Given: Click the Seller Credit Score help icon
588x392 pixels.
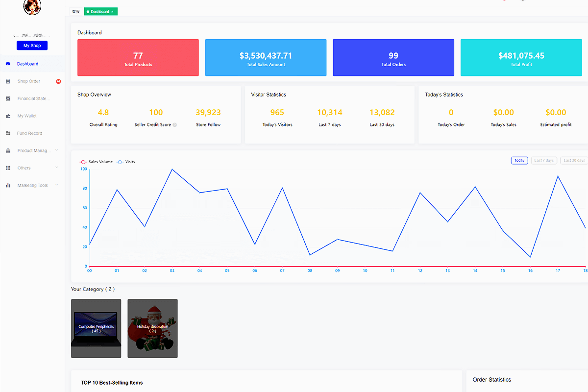Looking at the screenshot, I should [x=175, y=125].
